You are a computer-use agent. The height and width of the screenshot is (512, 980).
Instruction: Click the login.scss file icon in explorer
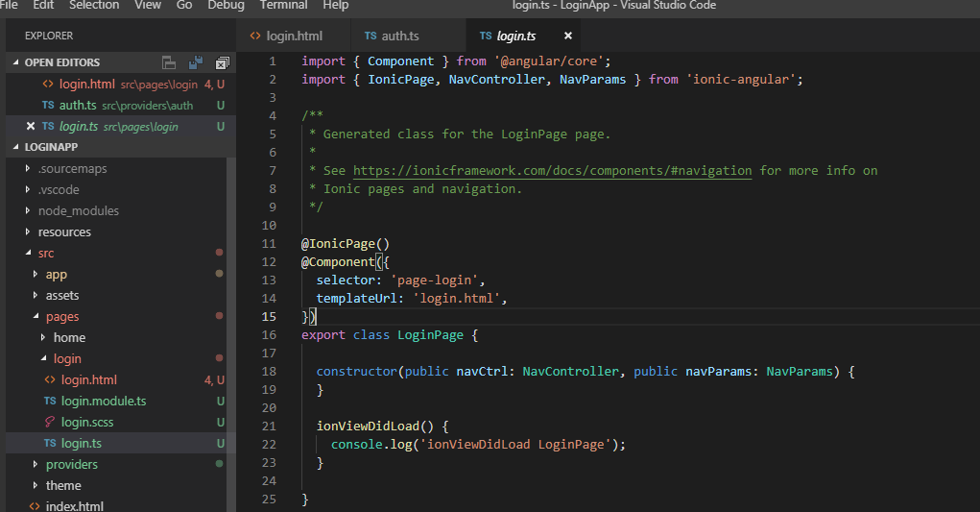tap(49, 423)
